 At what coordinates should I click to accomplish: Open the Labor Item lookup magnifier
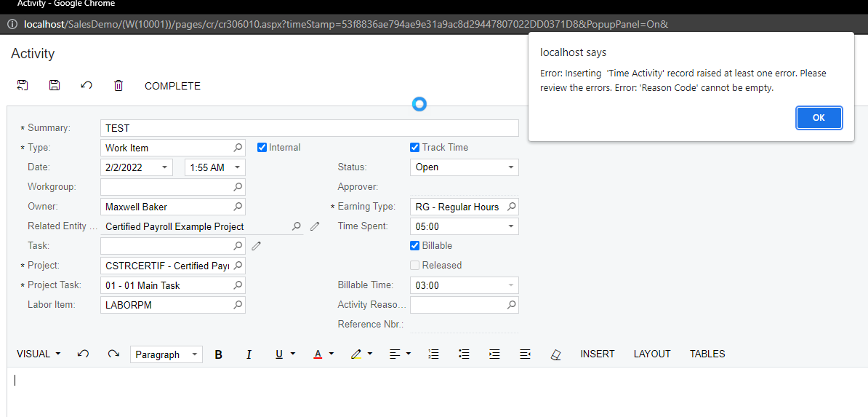pyautogui.click(x=238, y=304)
